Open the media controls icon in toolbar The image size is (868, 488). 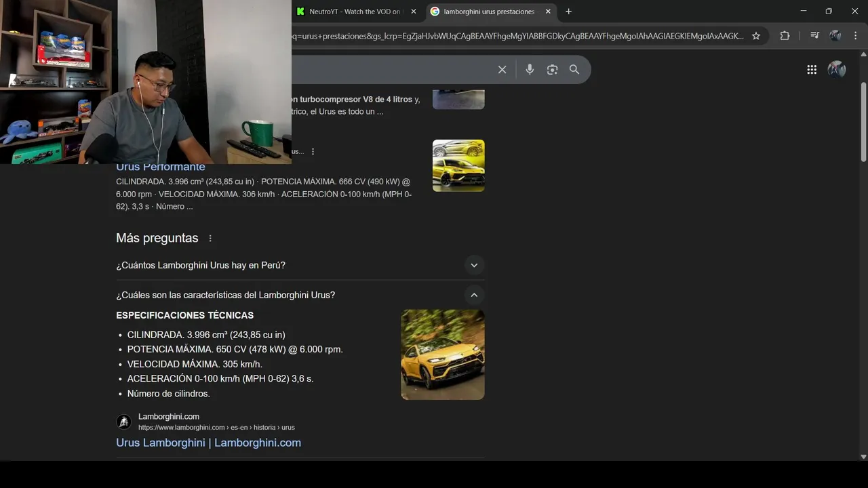(814, 35)
